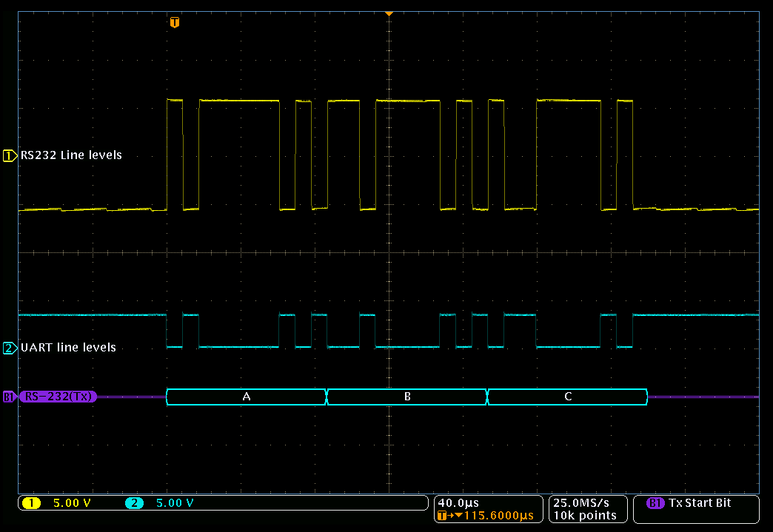Image resolution: width=773 pixels, height=532 pixels.
Task: Select decoded bus packet B
Action: pyautogui.click(x=407, y=397)
